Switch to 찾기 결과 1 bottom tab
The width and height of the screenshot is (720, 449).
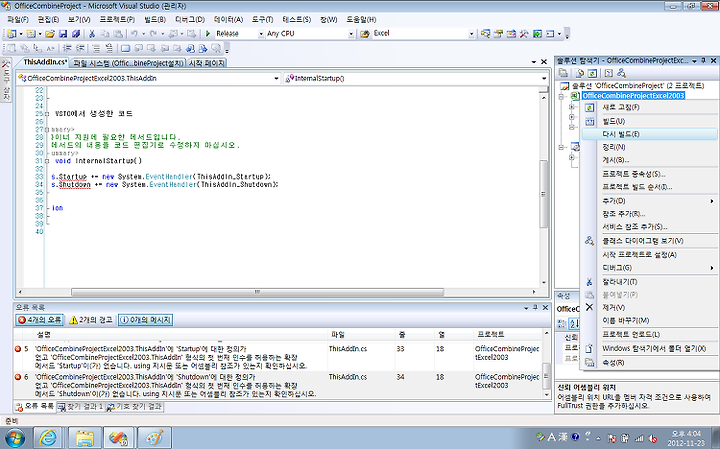click(x=81, y=407)
